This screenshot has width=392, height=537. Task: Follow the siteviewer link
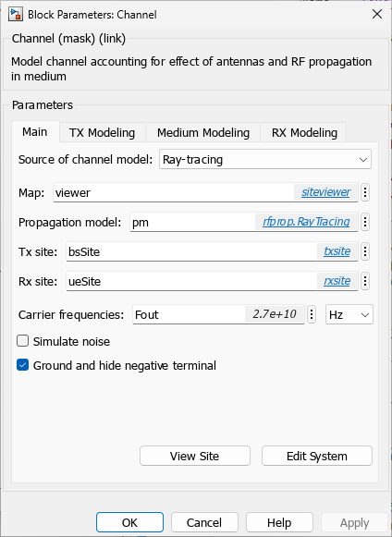tap(325, 192)
